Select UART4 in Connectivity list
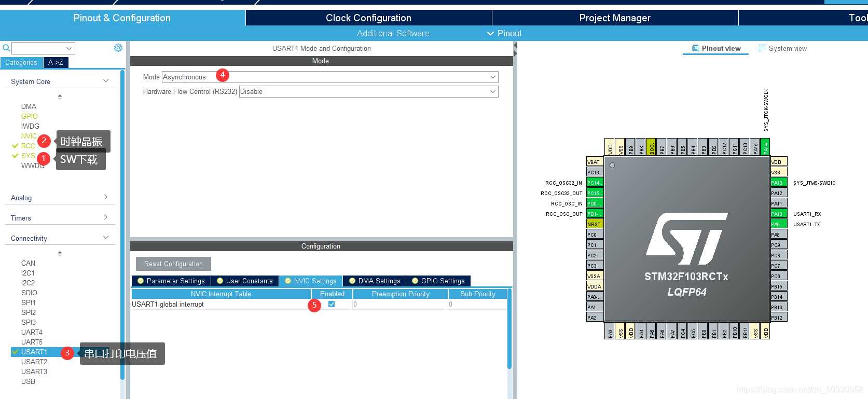The image size is (868, 399). click(x=32, y=332)
